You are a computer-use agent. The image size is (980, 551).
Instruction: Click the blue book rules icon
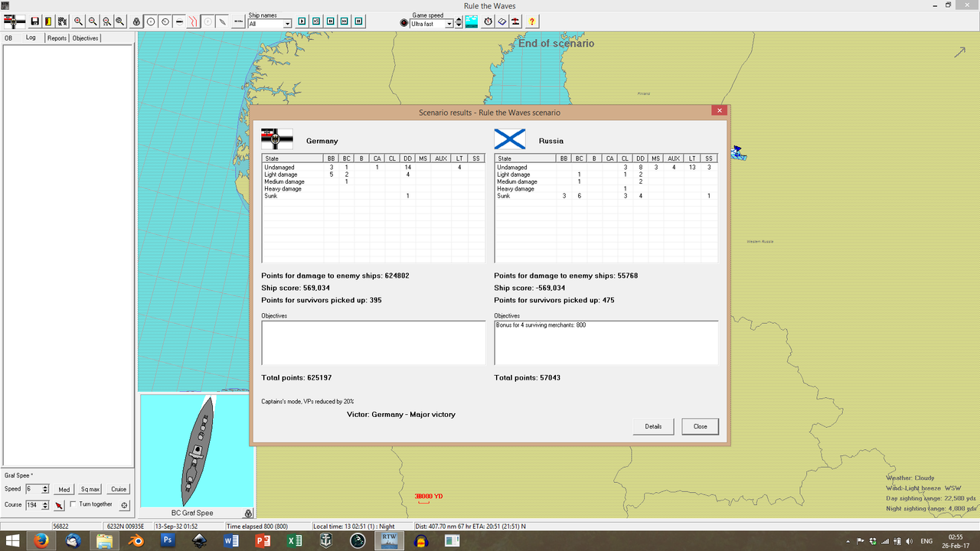(502, 21)
